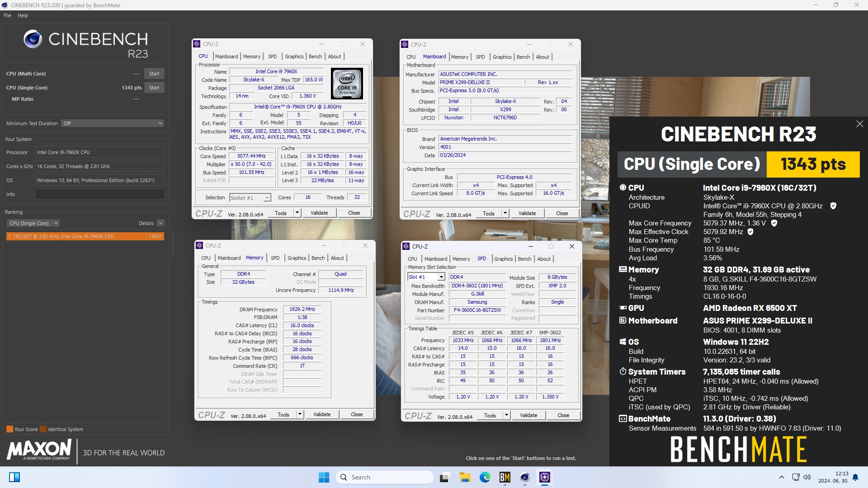Switch to Bench tab in CPU-Z CPU window
The width and height of the screenshot is (868, 488).
coord(316,56)
